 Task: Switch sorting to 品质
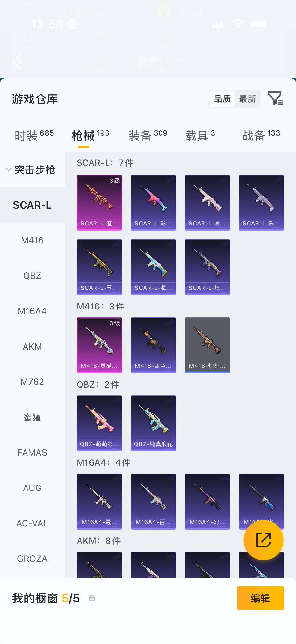pos(222,99)
